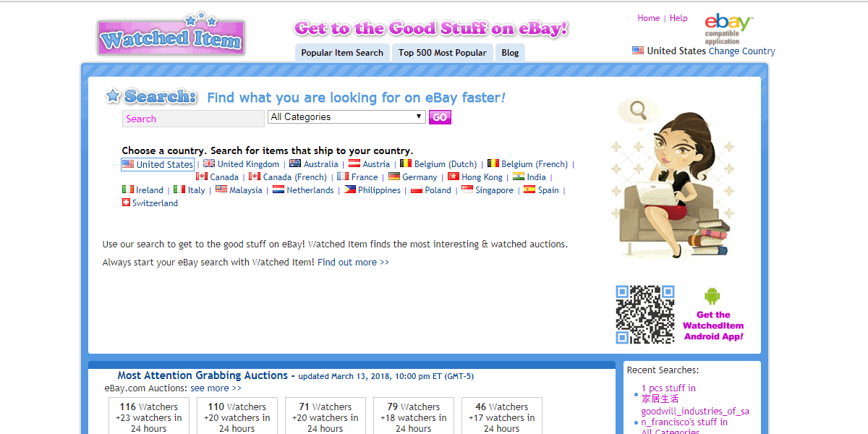Open the Blog tab
This screenshot has width=868, height=434.
point(510,52)
